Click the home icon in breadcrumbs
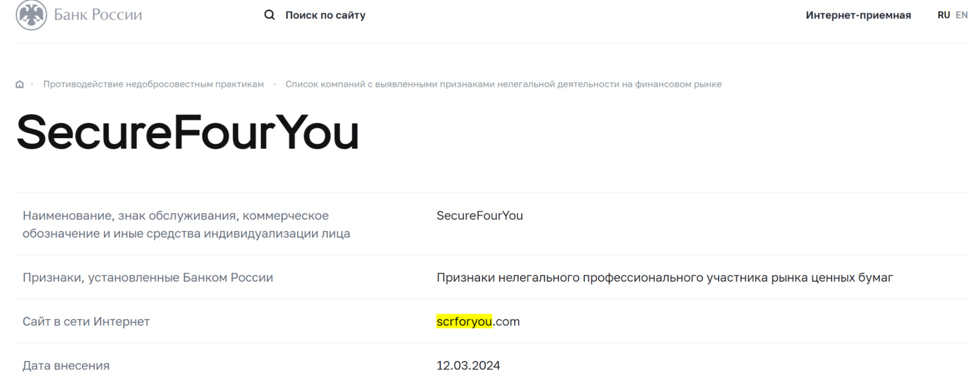The width and height of the screenshot is (980, 386). (20, 84)
